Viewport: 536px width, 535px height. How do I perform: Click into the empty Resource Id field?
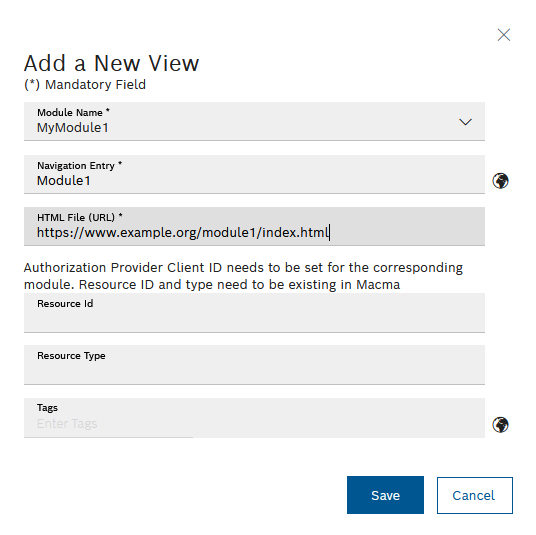[x=254, y=313]
